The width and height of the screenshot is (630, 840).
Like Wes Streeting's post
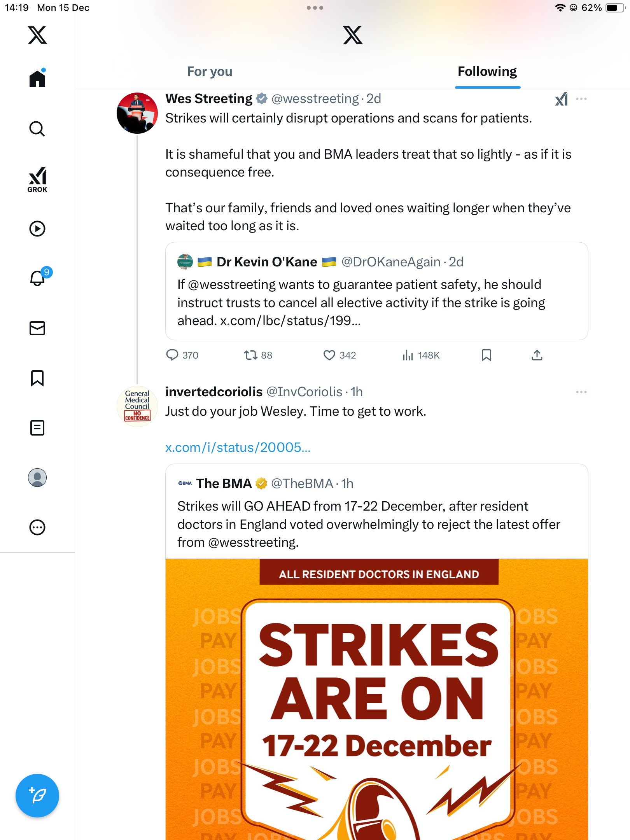329,355
